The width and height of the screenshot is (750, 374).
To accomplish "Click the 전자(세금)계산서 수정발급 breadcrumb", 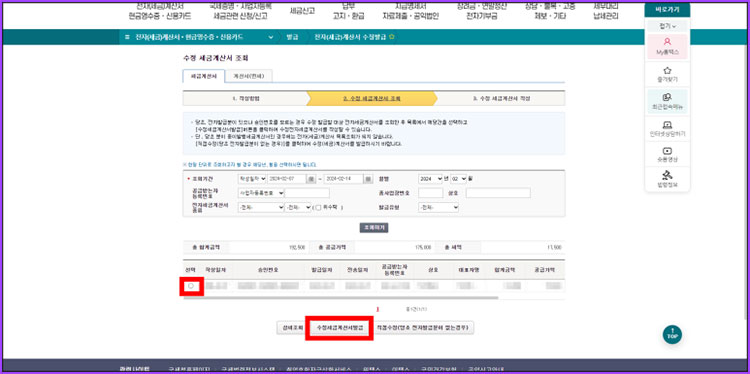I will (351, 37).
